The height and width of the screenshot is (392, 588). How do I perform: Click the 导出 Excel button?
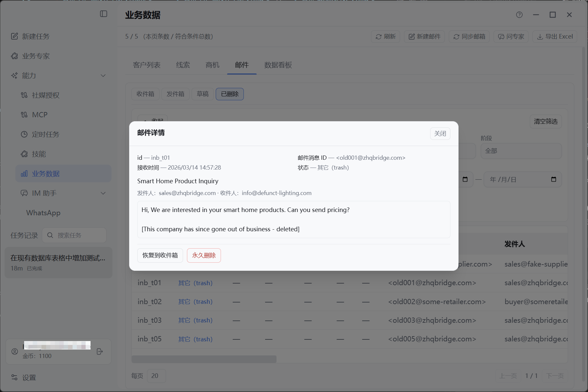click(555, 37)
